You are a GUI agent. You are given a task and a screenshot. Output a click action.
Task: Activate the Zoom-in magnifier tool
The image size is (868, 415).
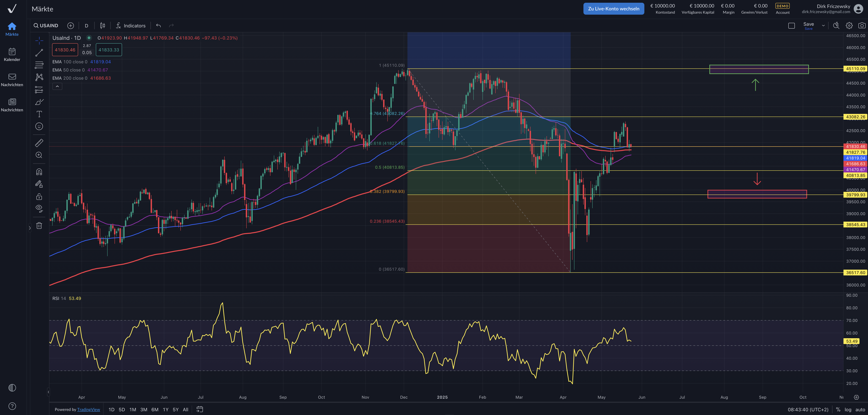point(39,155)
